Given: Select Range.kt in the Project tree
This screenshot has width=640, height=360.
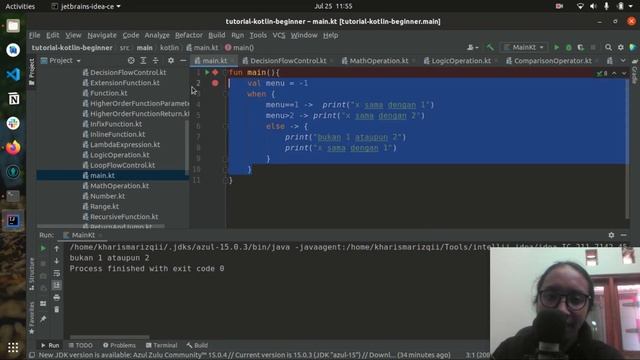Looking at the screenshot, I should 101,207.
